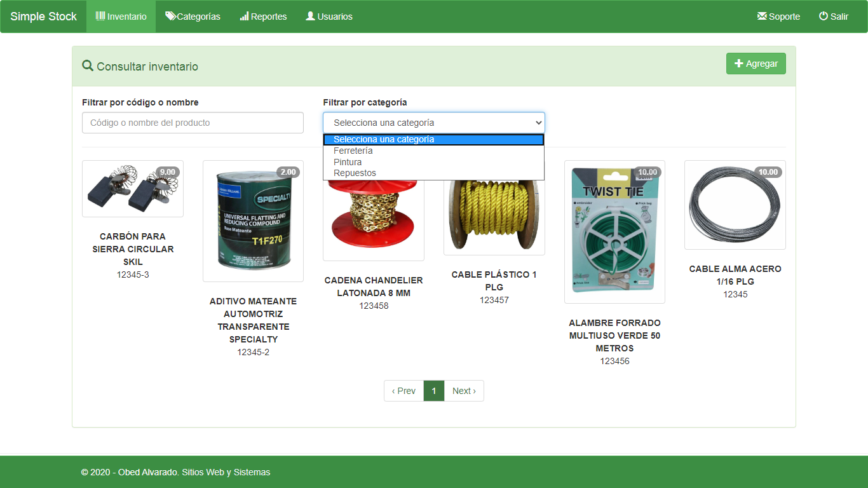Select Ferretería from the category list
Screen dimensions: 868x488
(x=433, y=151)
